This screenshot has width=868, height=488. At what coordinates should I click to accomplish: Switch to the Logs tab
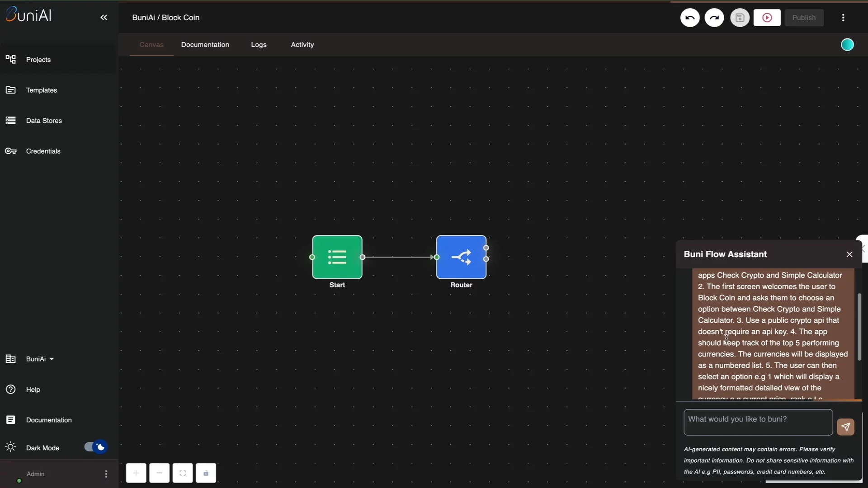point(259,45)
